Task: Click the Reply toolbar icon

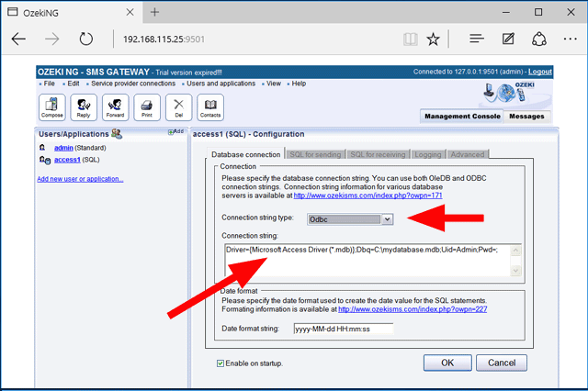Action: [85, 106]
